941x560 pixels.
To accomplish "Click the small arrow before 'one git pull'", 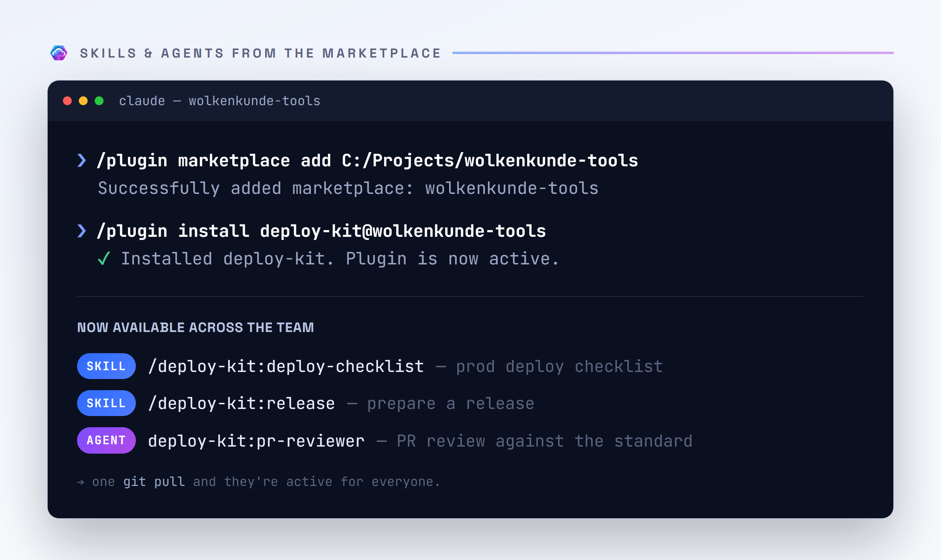I will pyautogui.click(x=81, y=482).
